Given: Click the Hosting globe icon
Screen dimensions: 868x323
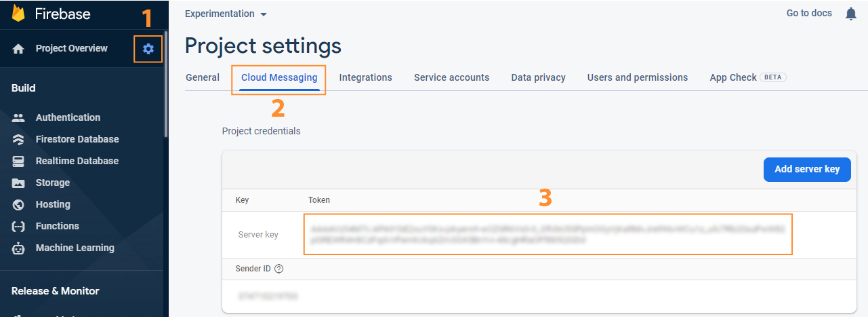Looking at the screenshot, I should (x=19, y=204).
